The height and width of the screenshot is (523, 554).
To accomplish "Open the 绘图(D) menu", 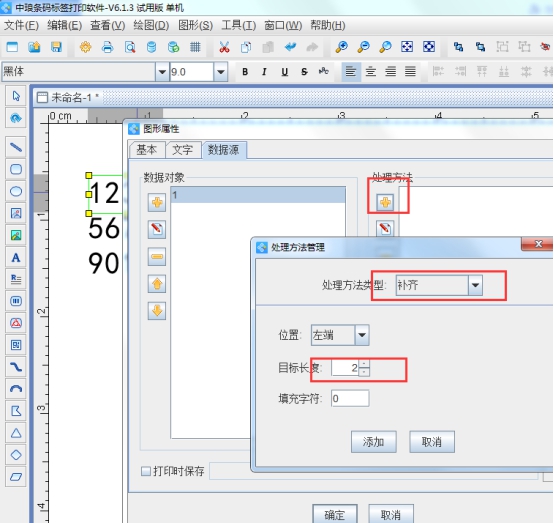I will pyautogui.click(x=151, y=25).
